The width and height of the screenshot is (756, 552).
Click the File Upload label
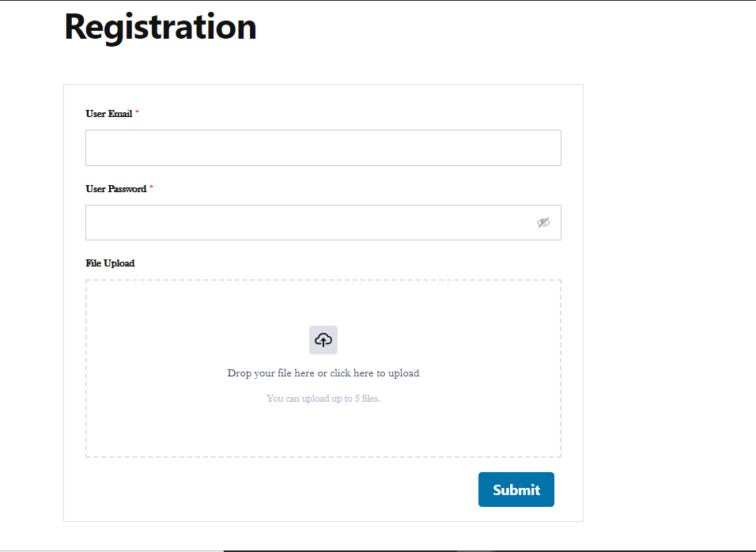(x=110, y=263)
